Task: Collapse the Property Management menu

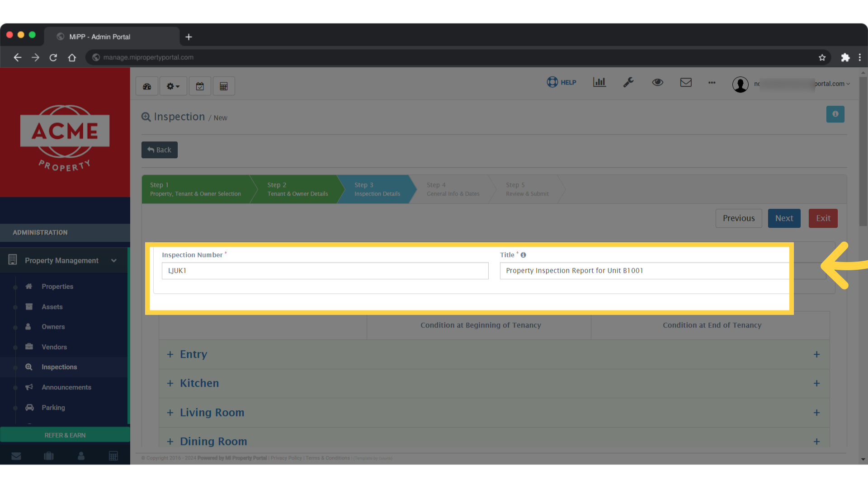Action: 114,260
